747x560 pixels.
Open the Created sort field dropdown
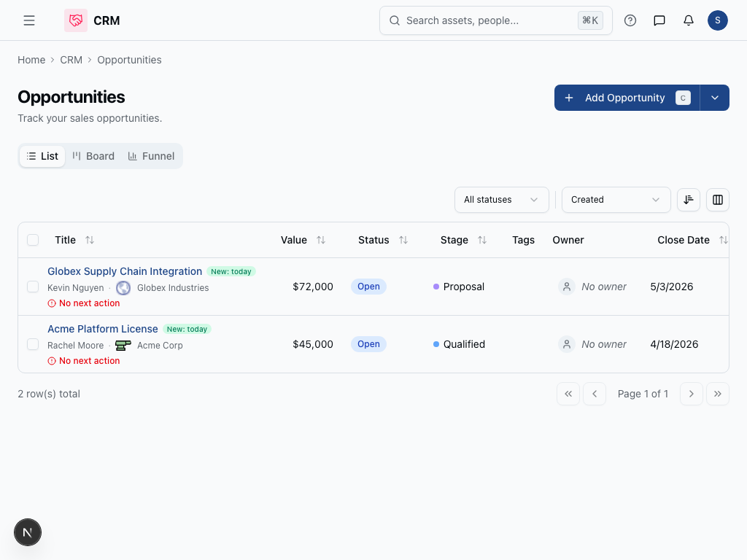coord(616,200)
